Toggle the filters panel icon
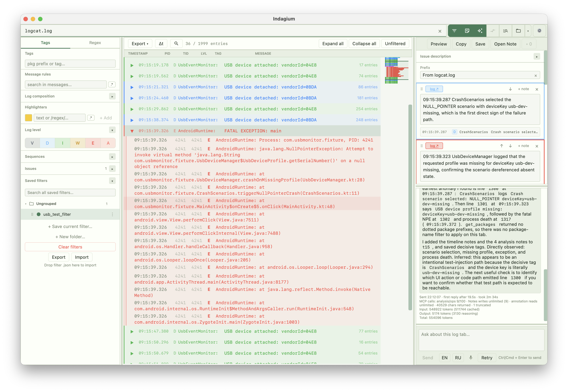This screenshot has height=392, width=568. tap(454, 31)
